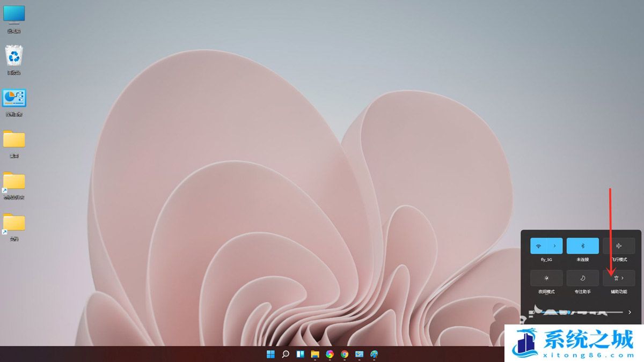Viewport: 644px width, 362px height.
Task: Open the colorful pinwheel browser icon
Action: point(330,354)
